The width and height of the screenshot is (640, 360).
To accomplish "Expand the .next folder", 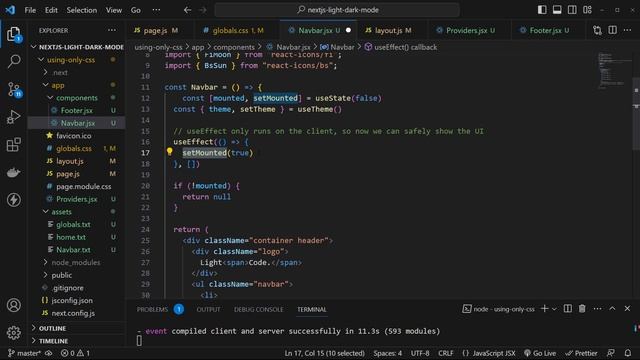I will (77, 72).
